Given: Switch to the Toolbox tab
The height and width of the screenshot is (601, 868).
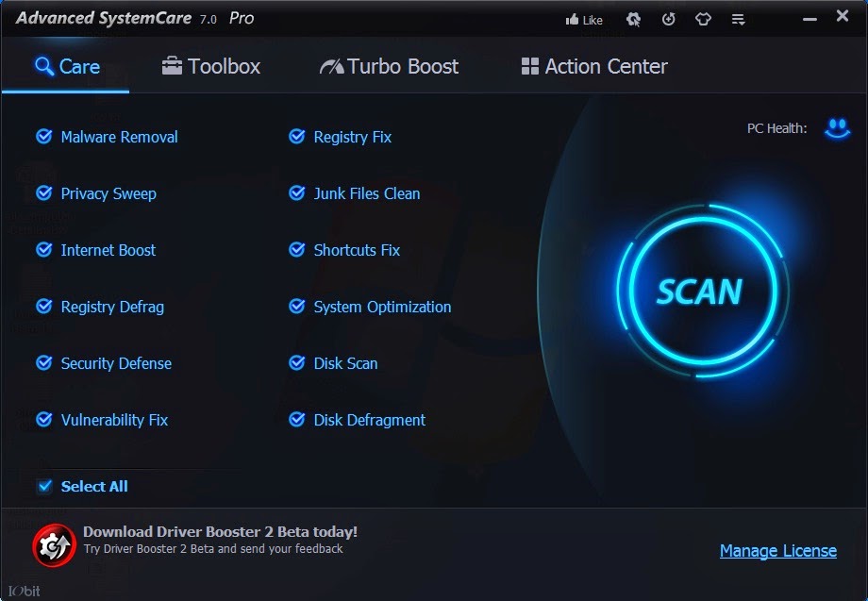Looking at the screenshot, I should point(209,66).
